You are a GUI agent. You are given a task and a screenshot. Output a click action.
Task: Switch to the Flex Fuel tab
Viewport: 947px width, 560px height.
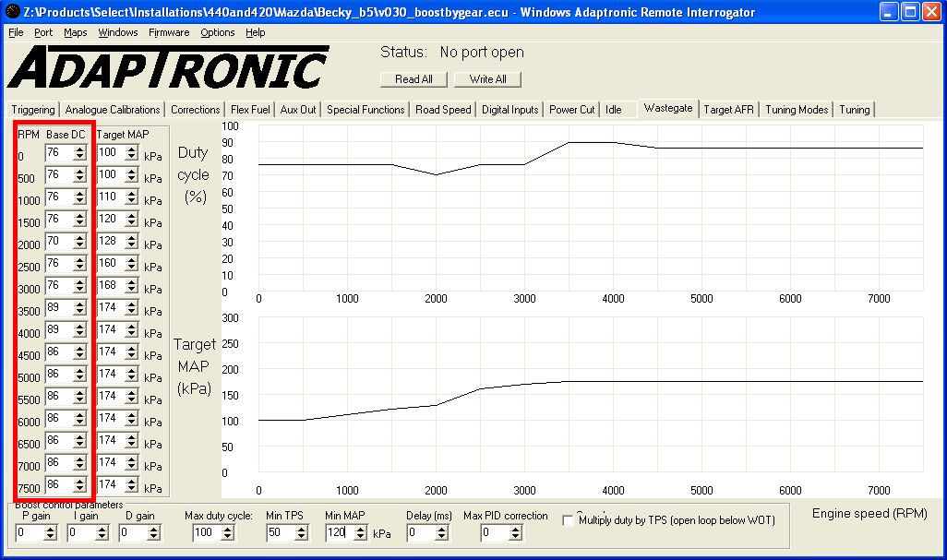[x=250, y=109]
